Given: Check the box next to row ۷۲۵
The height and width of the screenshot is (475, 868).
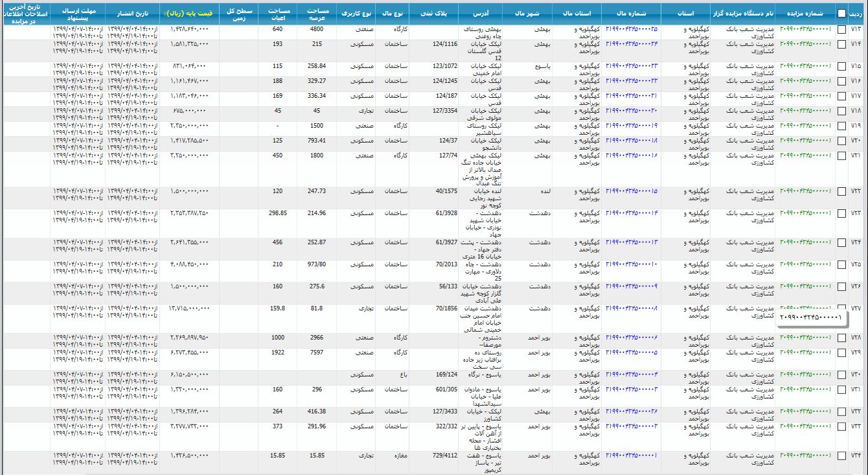Looking at the screenshot, I should click(841, 265).
